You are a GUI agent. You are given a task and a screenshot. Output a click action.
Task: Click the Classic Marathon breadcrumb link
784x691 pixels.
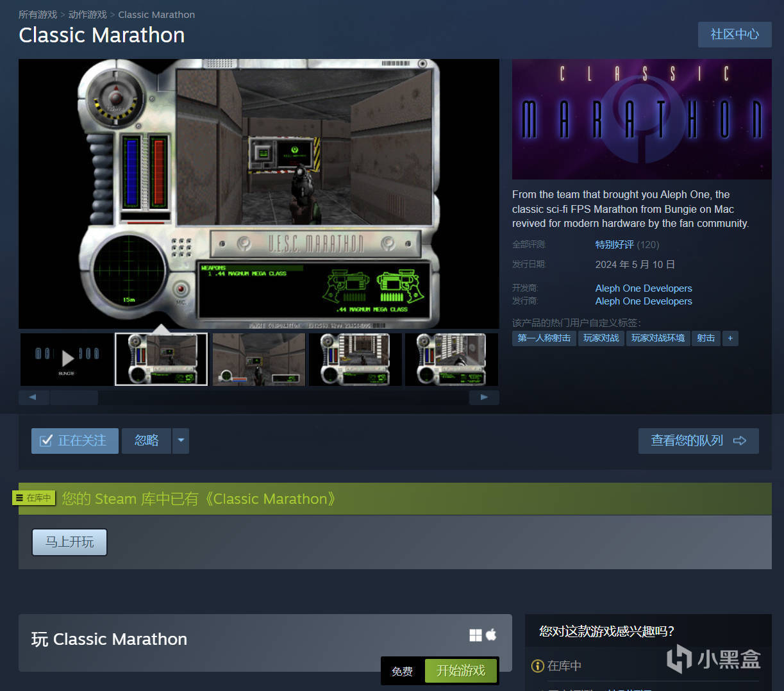(156, 14)
